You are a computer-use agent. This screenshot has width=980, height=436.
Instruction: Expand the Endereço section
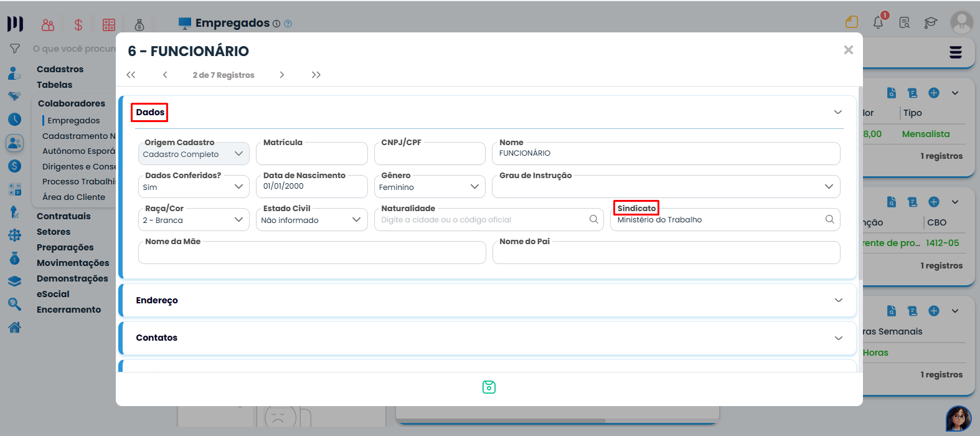(x=838, y=300)
